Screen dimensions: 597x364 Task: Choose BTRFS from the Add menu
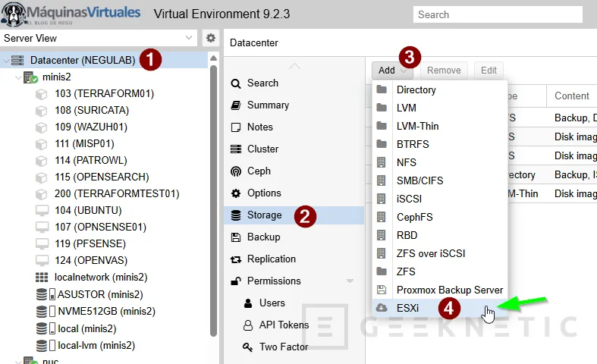(x=440, y=144)
